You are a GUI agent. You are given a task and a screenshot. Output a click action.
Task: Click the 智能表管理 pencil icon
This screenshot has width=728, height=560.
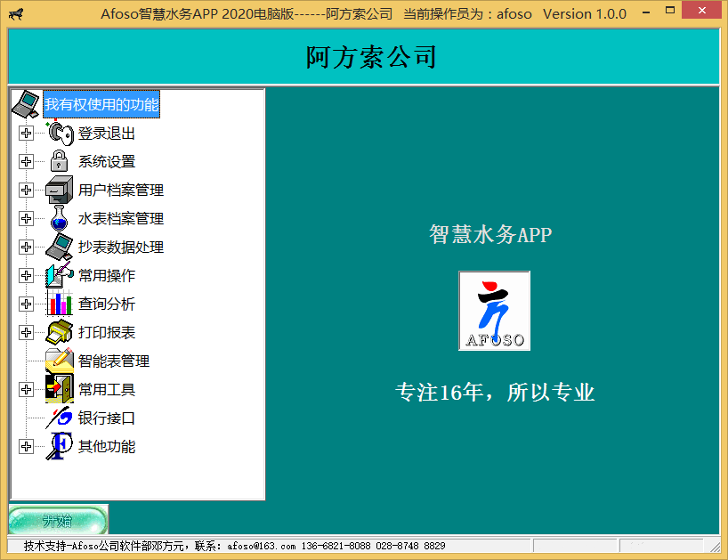[x=60, y=361]
